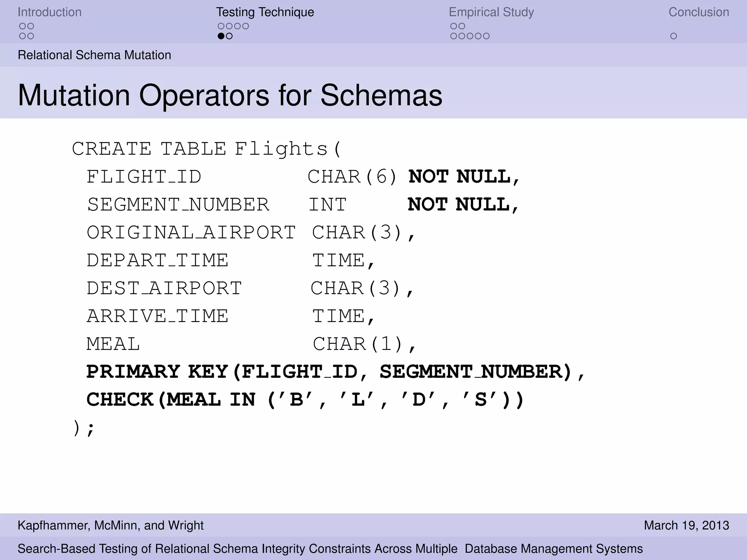Select second dot in Introduction's top row

coord(31,26)
